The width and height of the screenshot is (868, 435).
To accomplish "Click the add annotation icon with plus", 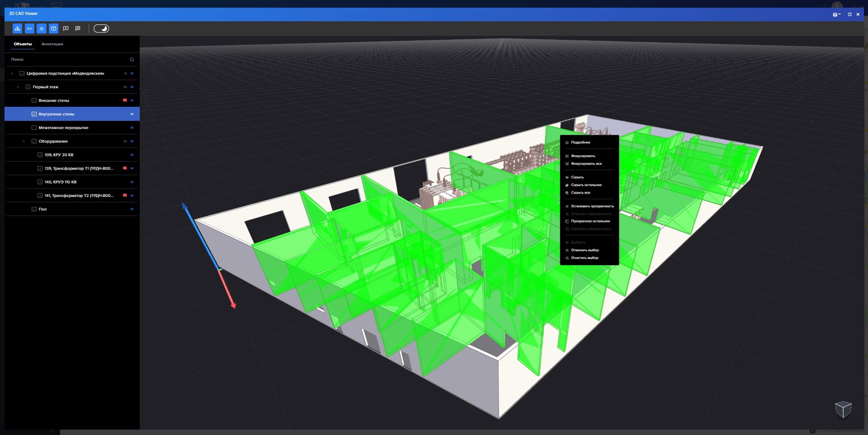I will 66,28.
